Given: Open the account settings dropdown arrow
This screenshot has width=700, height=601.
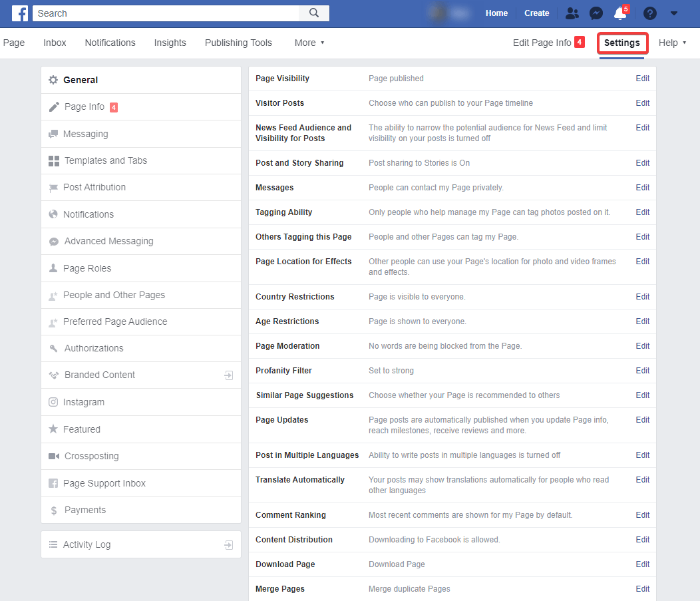Looking at the screenshot, I should pos(673,13).
